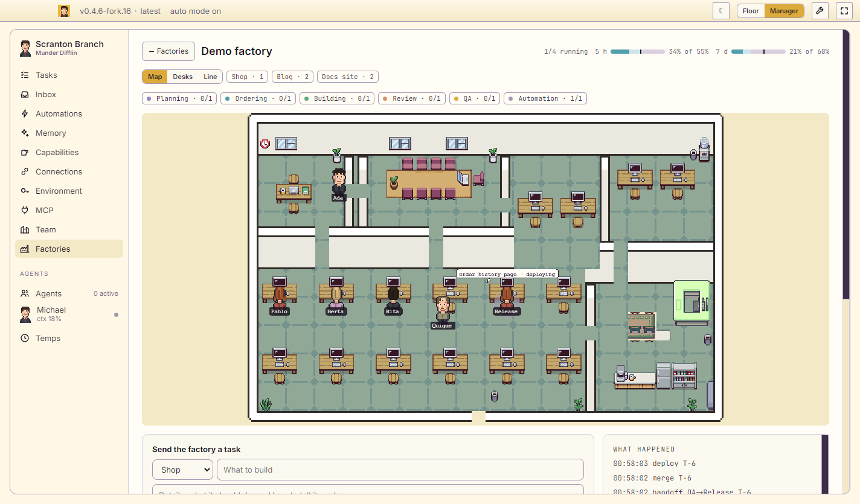This screenshot has width=860, height=504.
Task: Go back via Factories button
Action: [x=168, y=51]
